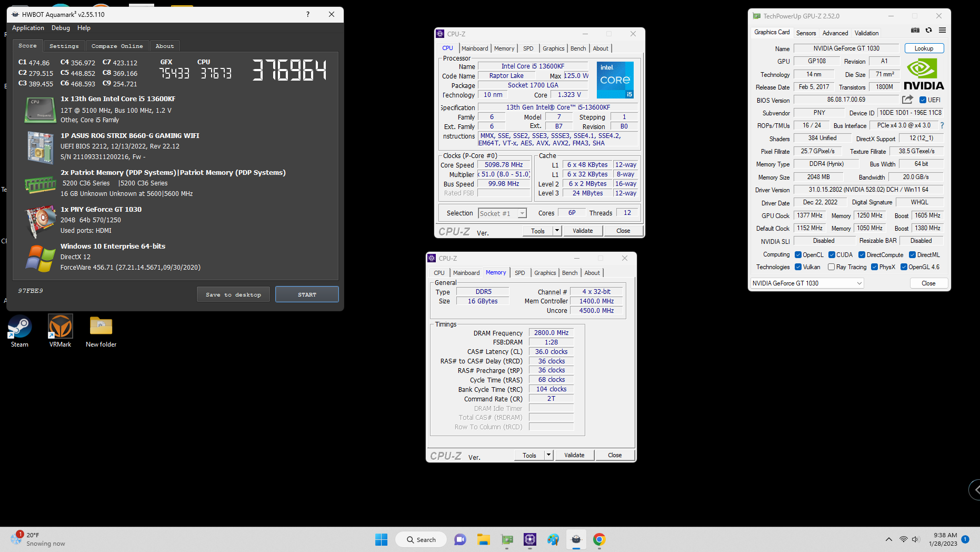980x552 pixels.
Task: Click the Lookup button in GPU-Z
Action: point(924,48)
